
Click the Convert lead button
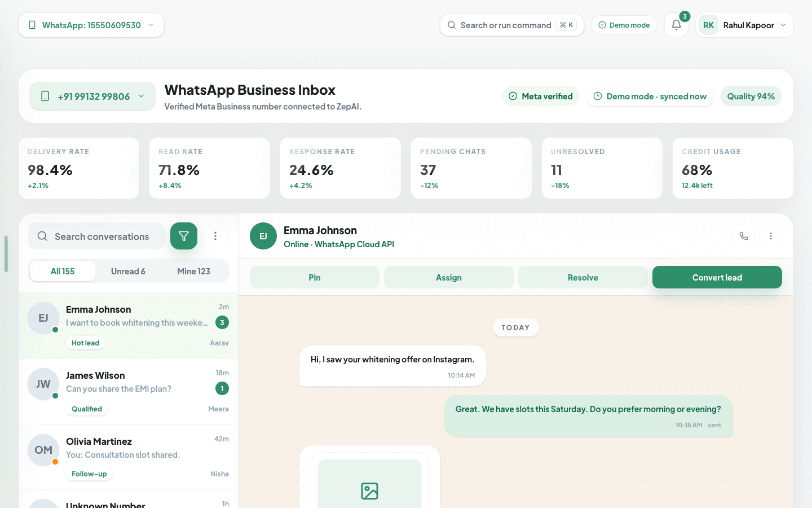[717, 277]
